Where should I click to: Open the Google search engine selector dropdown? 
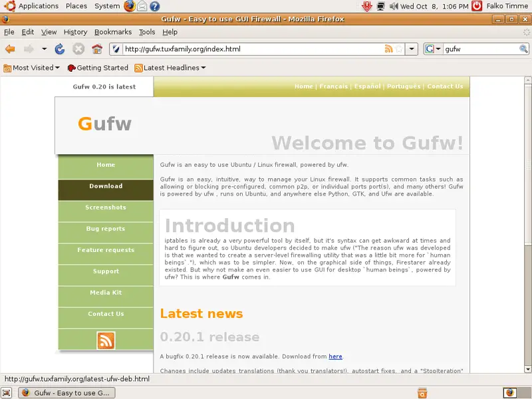click(433, 49)
